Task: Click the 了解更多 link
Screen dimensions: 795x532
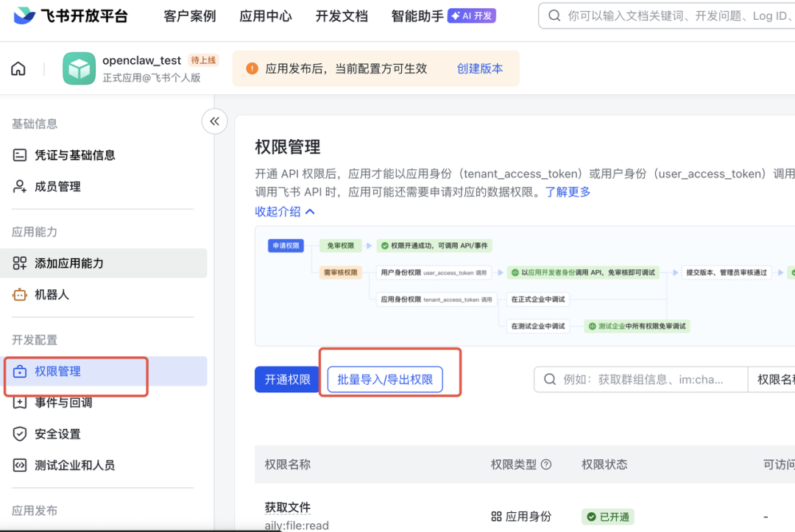Action: [568, 192]
